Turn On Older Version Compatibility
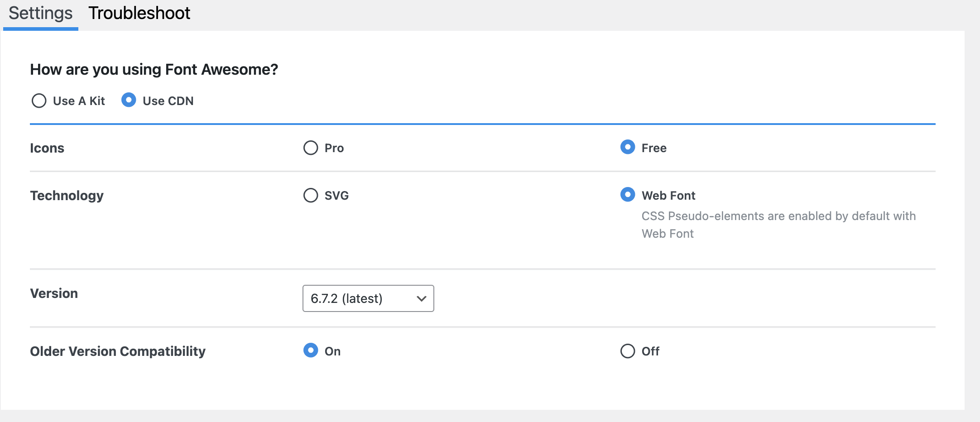 click(x=311, y=350)
